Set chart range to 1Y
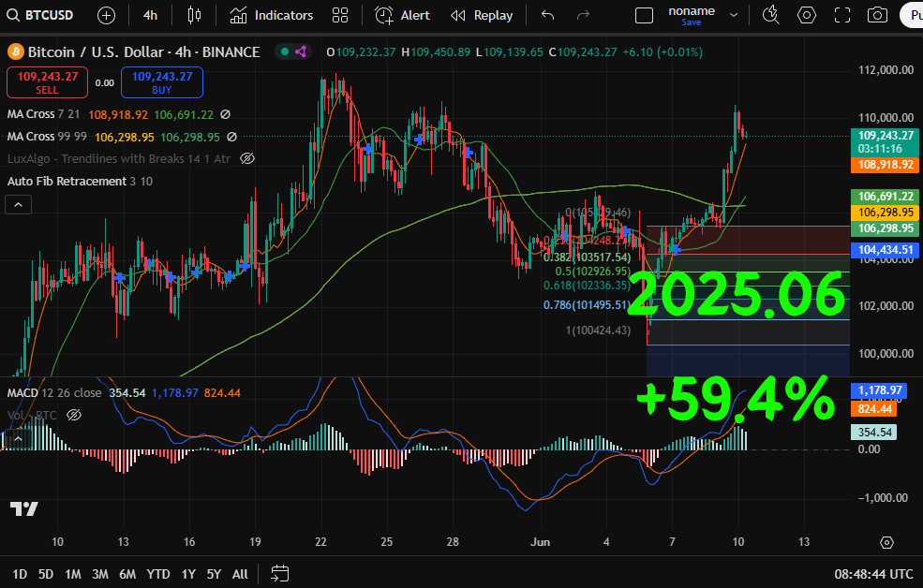The width and height of the screenshot is (923, 588). tap(188, 574)
